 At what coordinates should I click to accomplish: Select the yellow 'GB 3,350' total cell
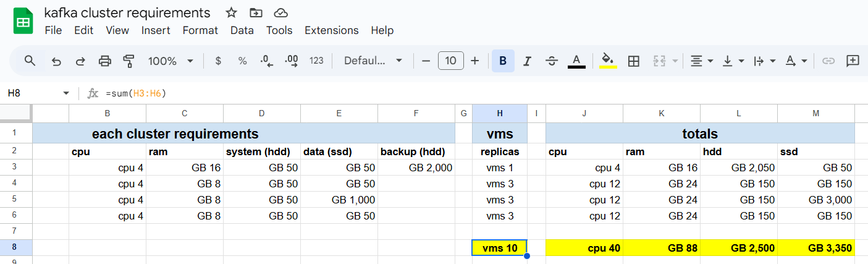tap(816, 248)
